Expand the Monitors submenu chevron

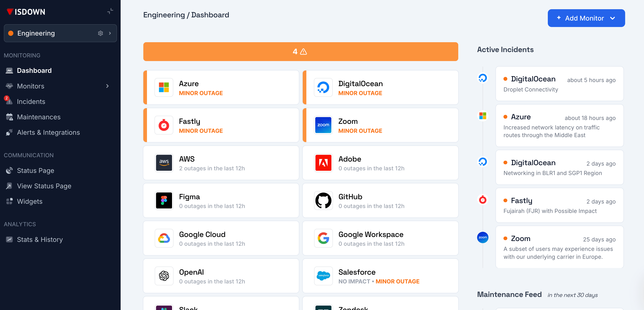tap(108, 86)
